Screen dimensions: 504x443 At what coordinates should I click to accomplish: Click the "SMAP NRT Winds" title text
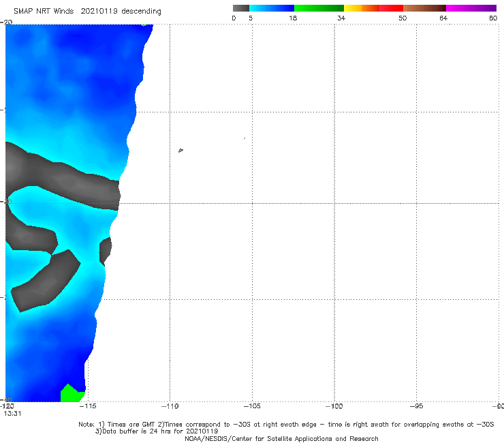tap(44, 11)
